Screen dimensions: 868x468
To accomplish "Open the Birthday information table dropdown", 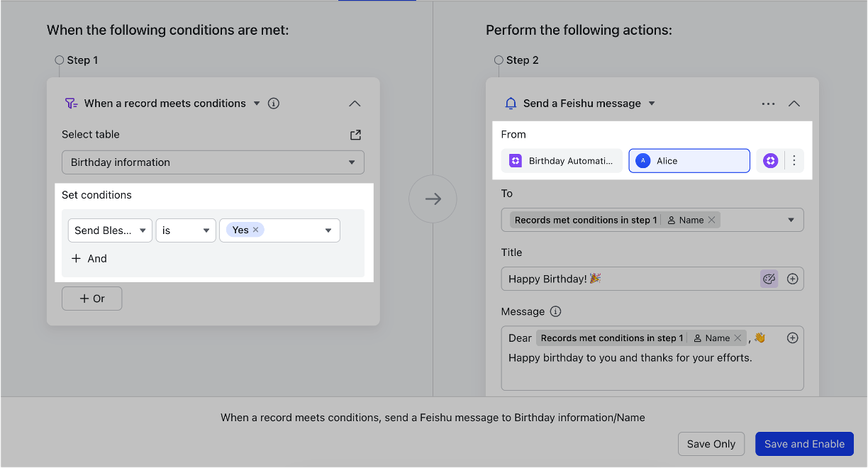I will pos(213,162).
